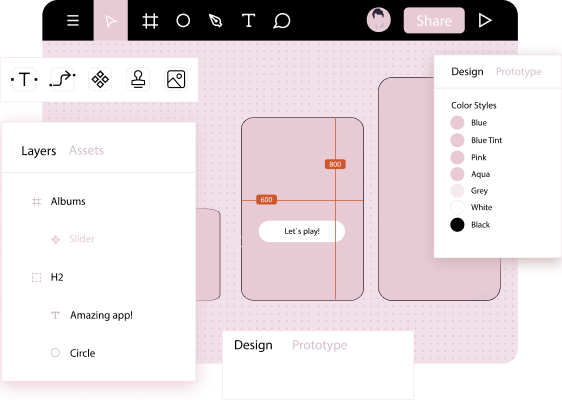The image size is (562, 400).
Task: Insert image via the picture icon
Action: pos(176,79)
